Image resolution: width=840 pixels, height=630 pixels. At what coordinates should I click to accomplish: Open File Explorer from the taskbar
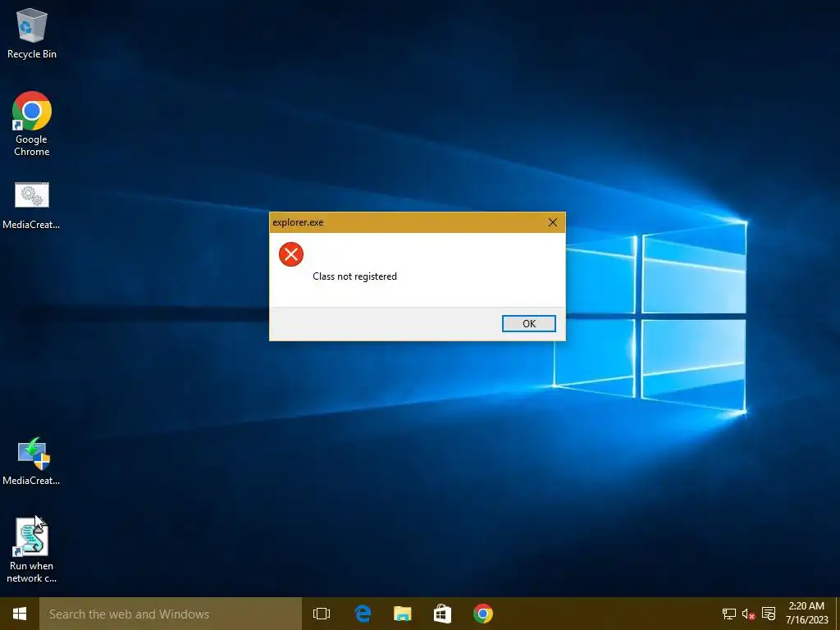click(402, 614)
